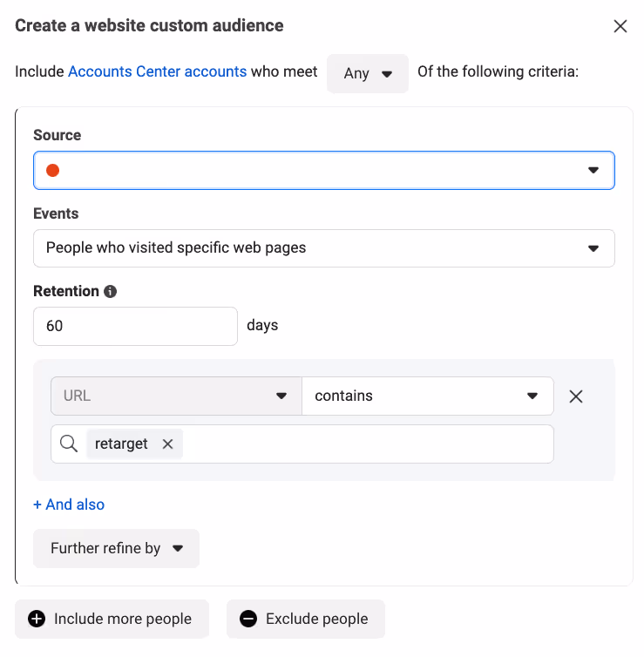Open the Accounts Center accounts link
644x657 pixels.
point(158,71)
